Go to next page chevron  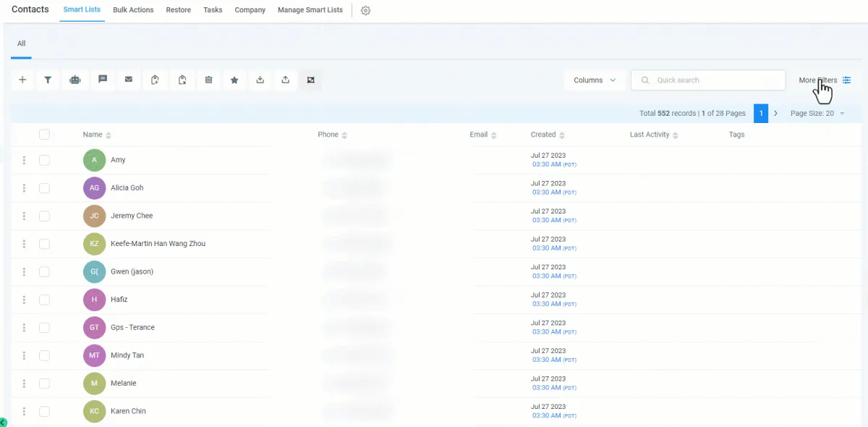coord(775,114)
